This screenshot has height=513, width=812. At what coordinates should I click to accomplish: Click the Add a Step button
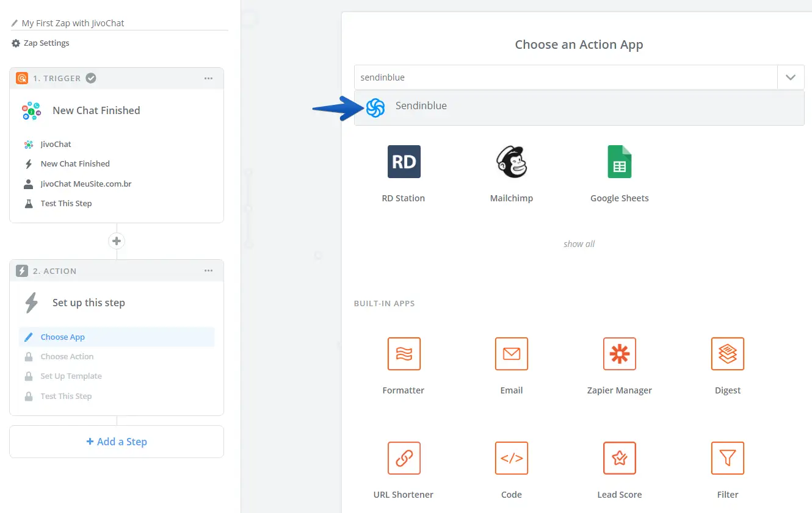pos(117,442)
